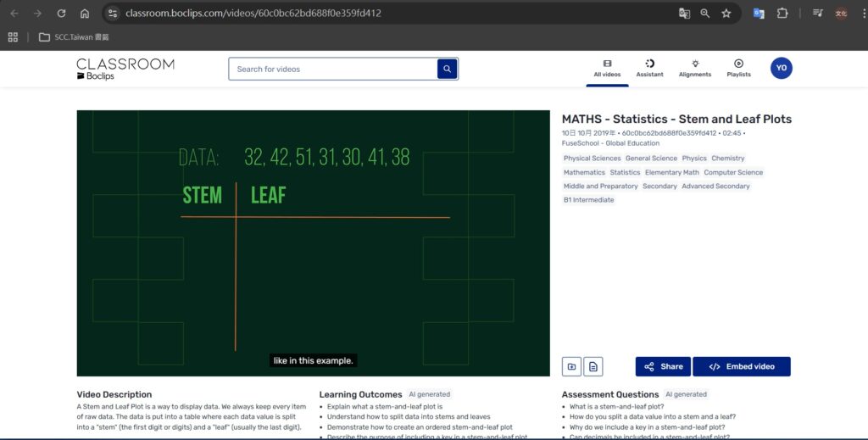Open the YO user account menu
The width and height of the screenshot is (868, 440).
(781, 68)
